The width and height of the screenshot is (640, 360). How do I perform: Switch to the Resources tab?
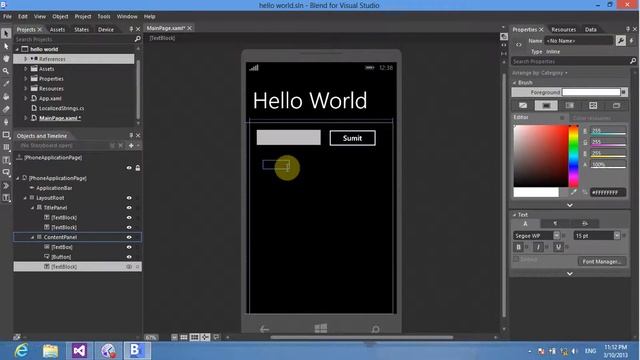(x=563, y=29)
